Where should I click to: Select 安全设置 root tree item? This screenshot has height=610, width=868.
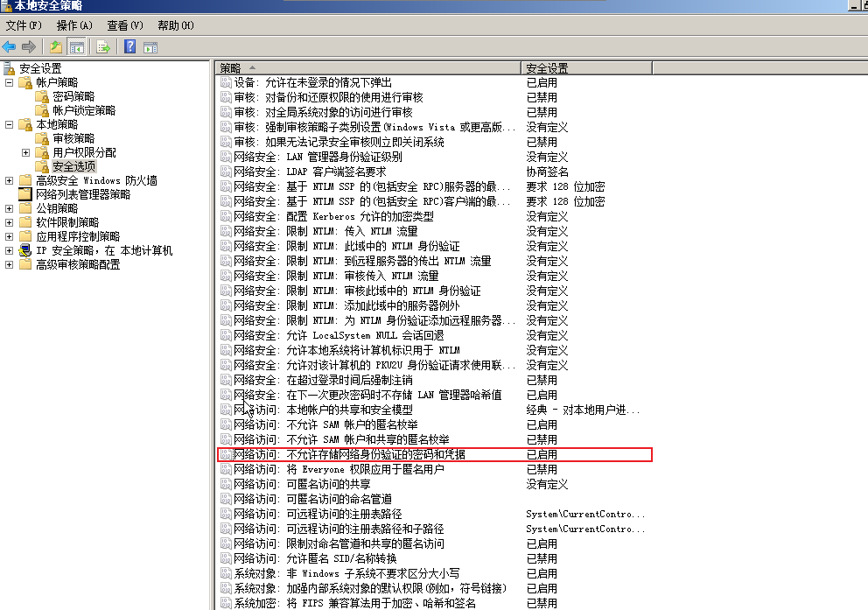pos(40,68)
